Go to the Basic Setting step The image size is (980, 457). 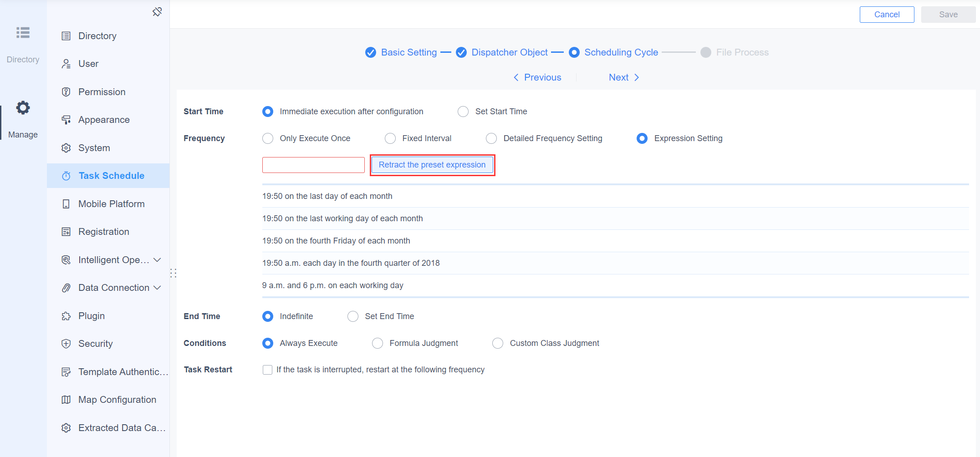point(408,52)
